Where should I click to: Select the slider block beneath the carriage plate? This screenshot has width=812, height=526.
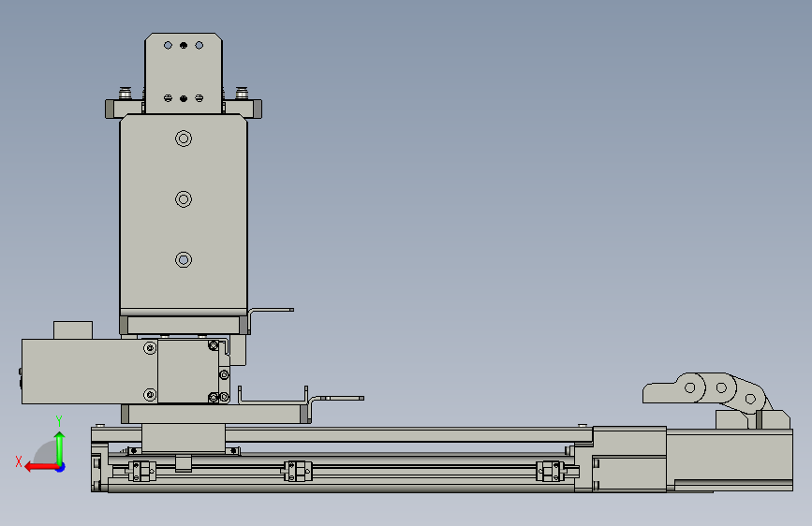(x=184, y=438)
